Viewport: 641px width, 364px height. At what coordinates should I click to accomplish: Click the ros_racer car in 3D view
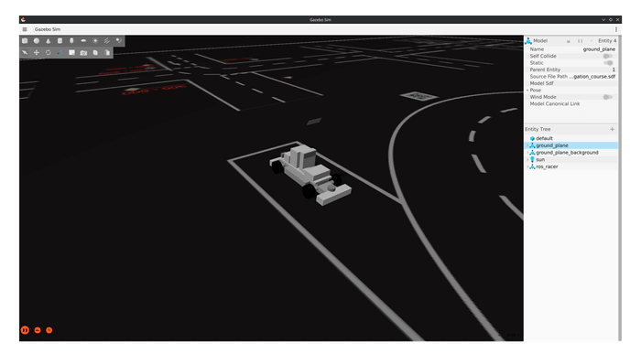(x=310, y=174)
